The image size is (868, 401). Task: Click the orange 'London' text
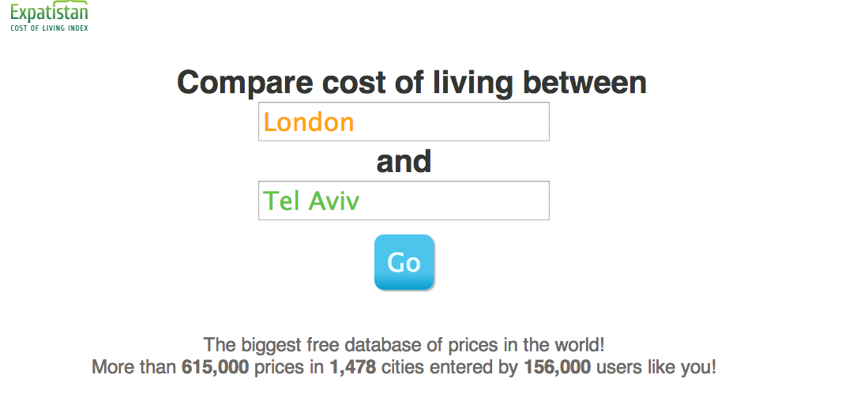point(308,122)
